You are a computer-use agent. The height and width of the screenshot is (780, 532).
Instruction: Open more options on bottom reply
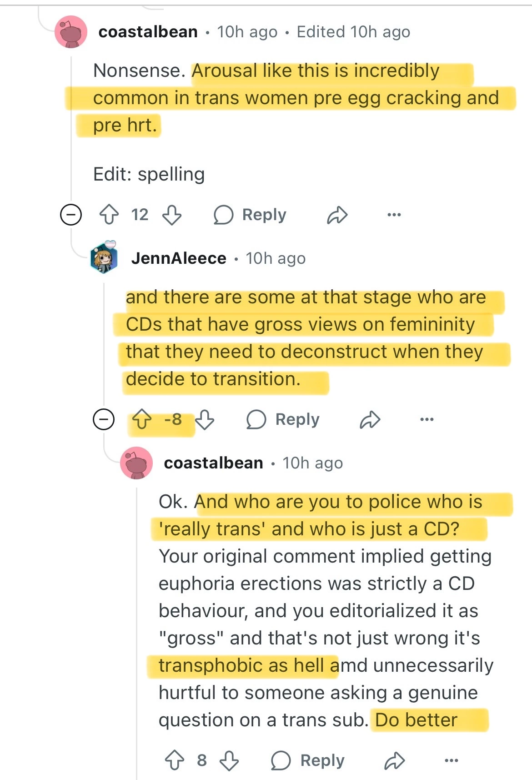pyautogui.click(x=451, y=760)
